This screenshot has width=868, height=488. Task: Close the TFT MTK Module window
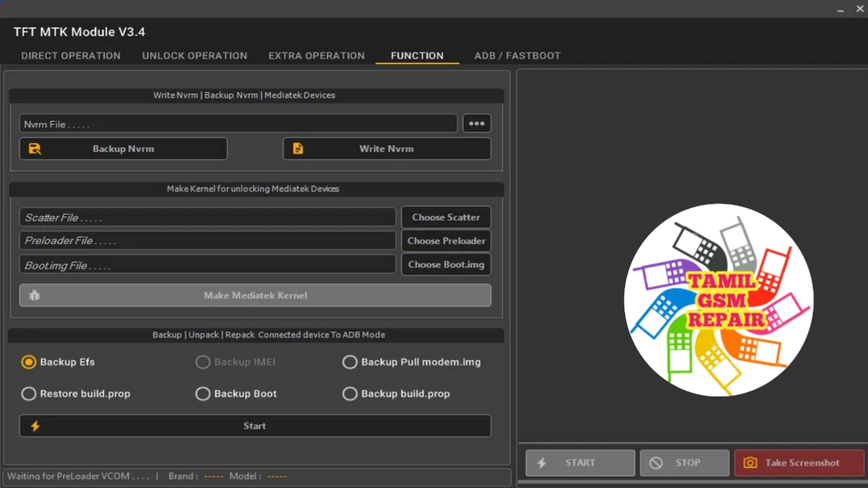[x=860, y=9]
